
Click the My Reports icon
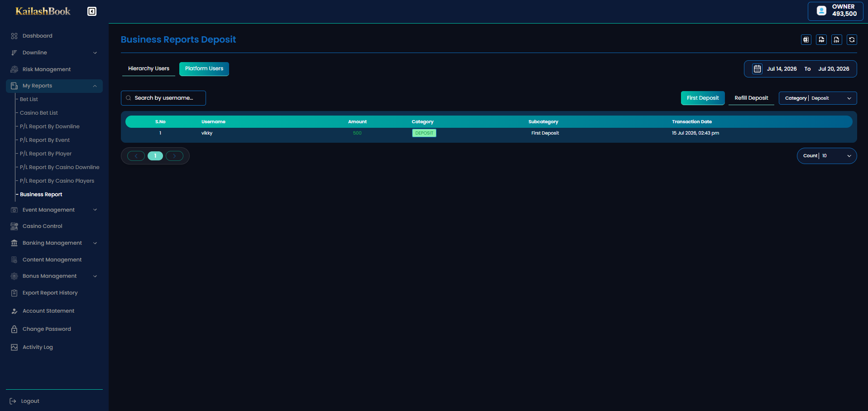(x=14, y=86)
